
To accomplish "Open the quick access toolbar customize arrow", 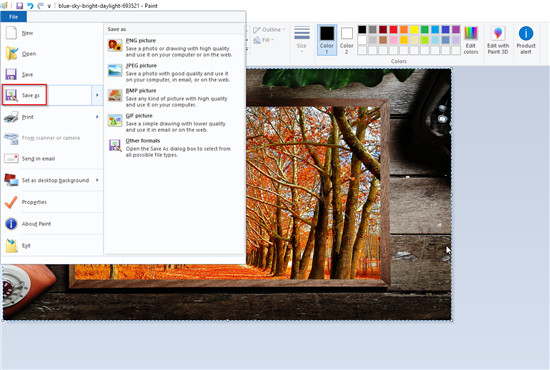I will 49,6.
